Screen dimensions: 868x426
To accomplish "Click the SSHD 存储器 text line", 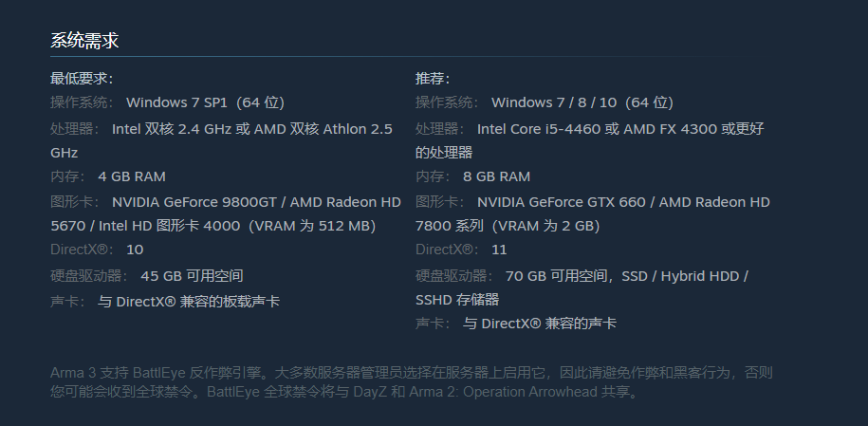I will click(x=457, y=300).
